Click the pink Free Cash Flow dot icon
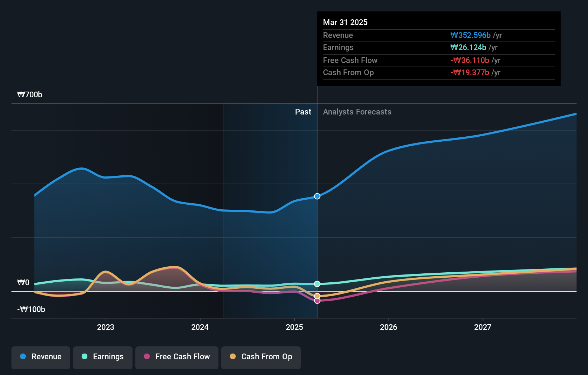The width and height of the screenshot is (588, 375). (147, 357)
